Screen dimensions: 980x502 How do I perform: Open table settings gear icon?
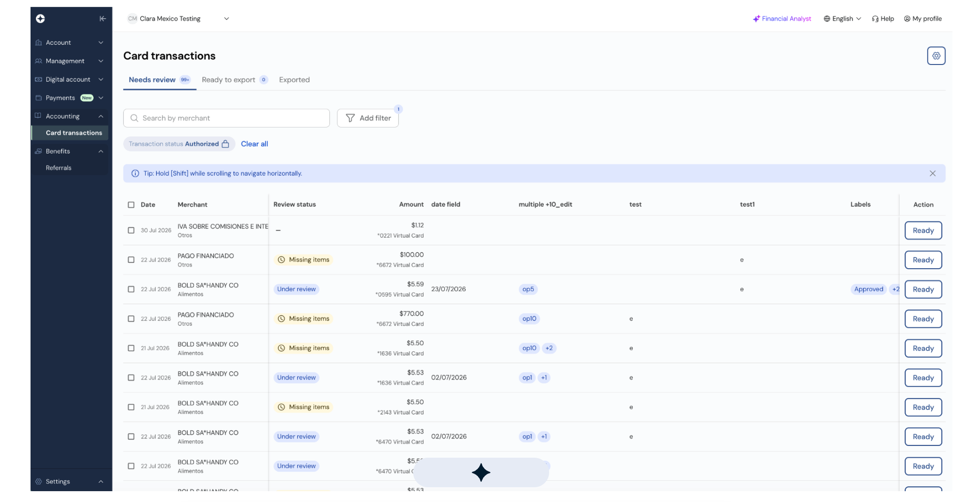[936, 56]
